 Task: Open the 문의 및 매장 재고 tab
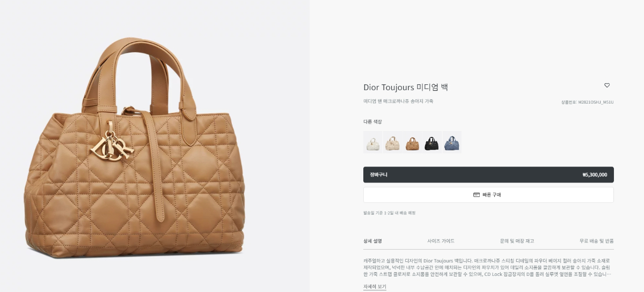click(x=517, y=241)
